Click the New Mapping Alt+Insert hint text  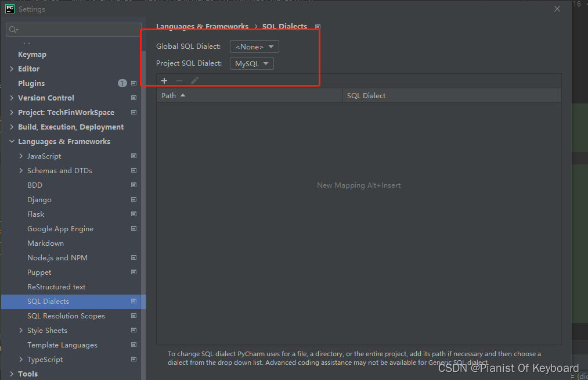pyautogui.click(x=359, y=185)
